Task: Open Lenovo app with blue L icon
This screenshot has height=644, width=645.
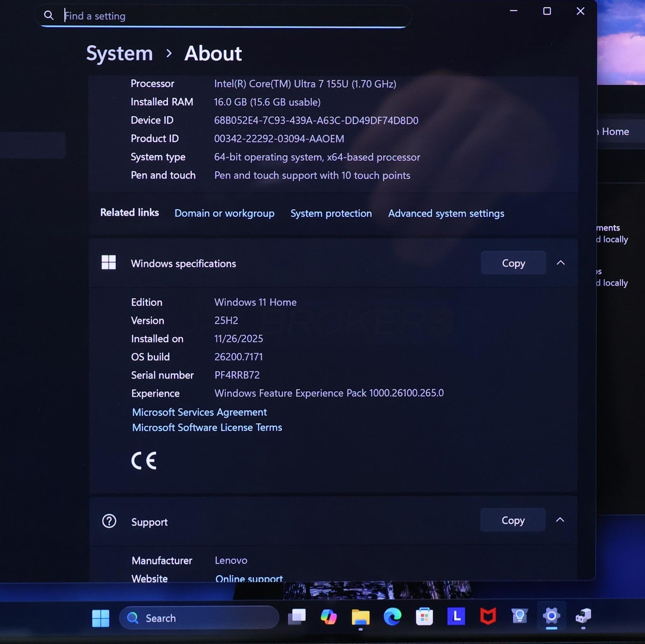Action: [x=456, y=617]
